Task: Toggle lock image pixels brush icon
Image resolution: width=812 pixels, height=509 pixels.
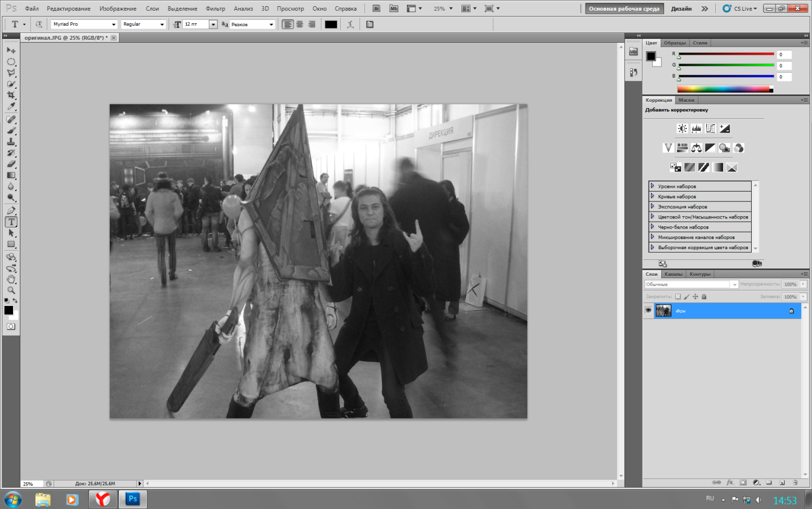Action: point(686,297)
